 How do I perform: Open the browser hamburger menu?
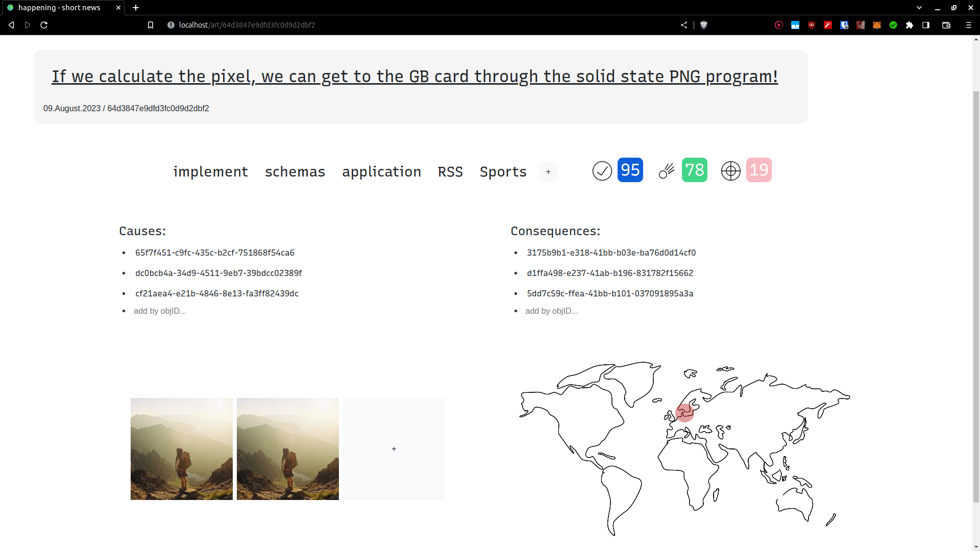point(968,25)
